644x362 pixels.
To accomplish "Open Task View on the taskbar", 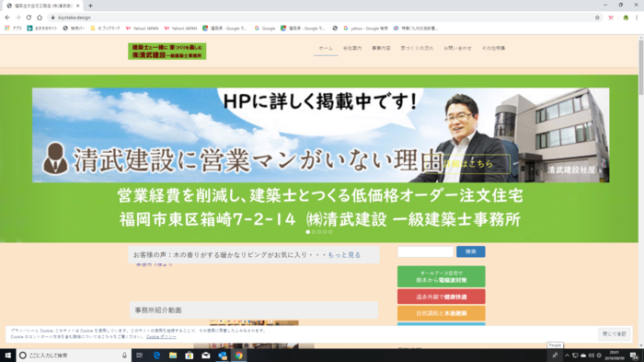I will coord(140,356).
